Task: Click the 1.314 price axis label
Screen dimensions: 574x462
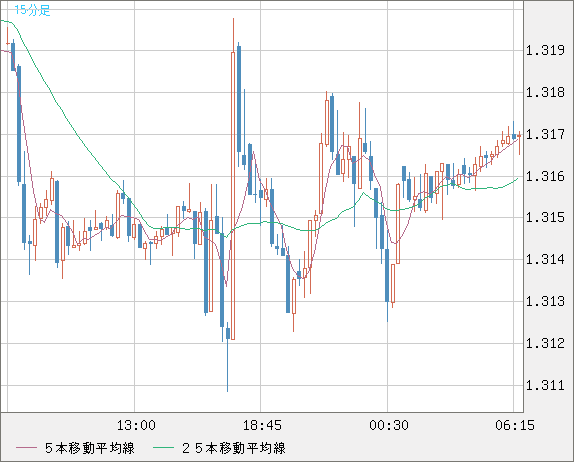Action: 545,260
